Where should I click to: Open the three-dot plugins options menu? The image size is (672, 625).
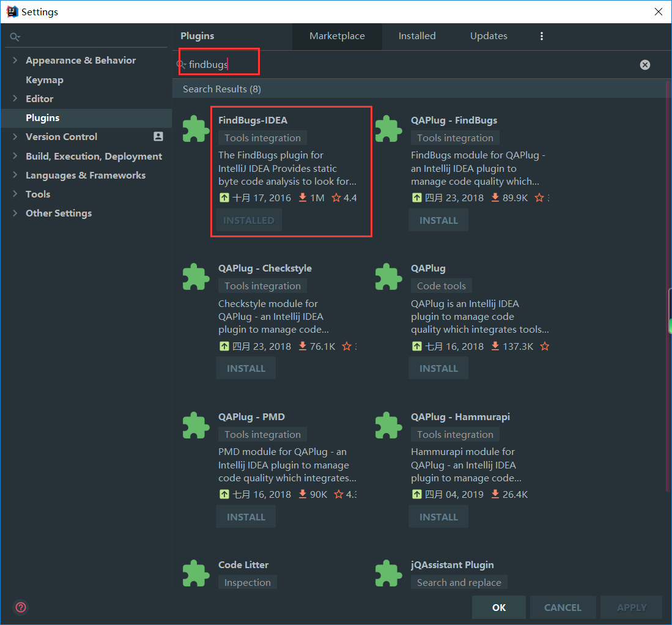point(541,36)
